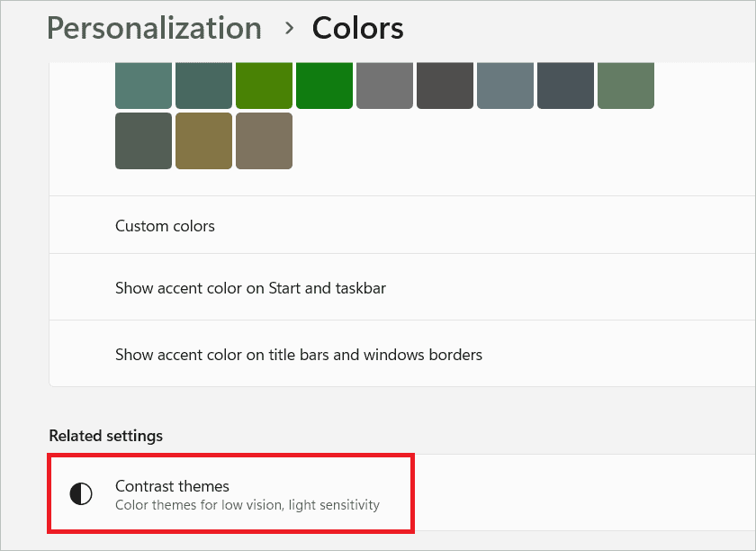Toggle accent color on title bars and windows borders
The image size is (756, 551).
point(402,354)
